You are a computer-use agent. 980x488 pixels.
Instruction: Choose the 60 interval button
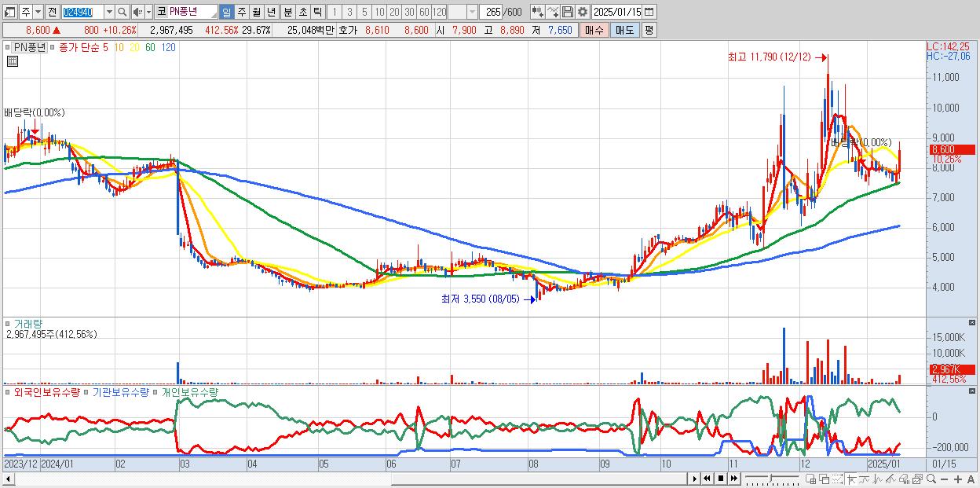(424, 12)
